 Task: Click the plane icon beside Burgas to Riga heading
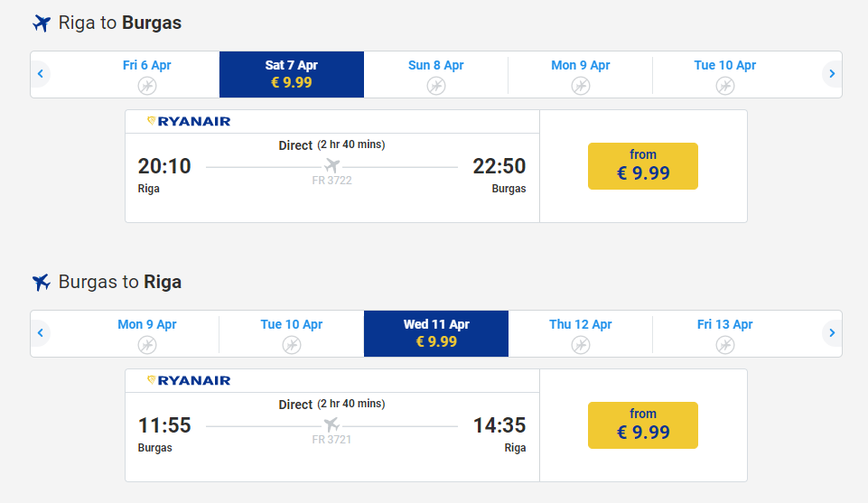(42, 283)
